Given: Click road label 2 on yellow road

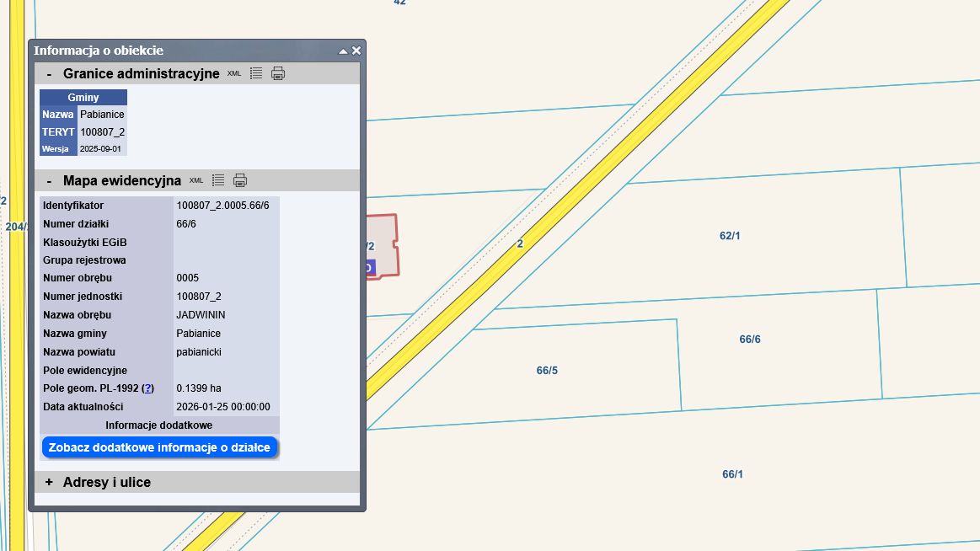Looking at the screenshot, I should pyautogui.click(x=520, y=243).
